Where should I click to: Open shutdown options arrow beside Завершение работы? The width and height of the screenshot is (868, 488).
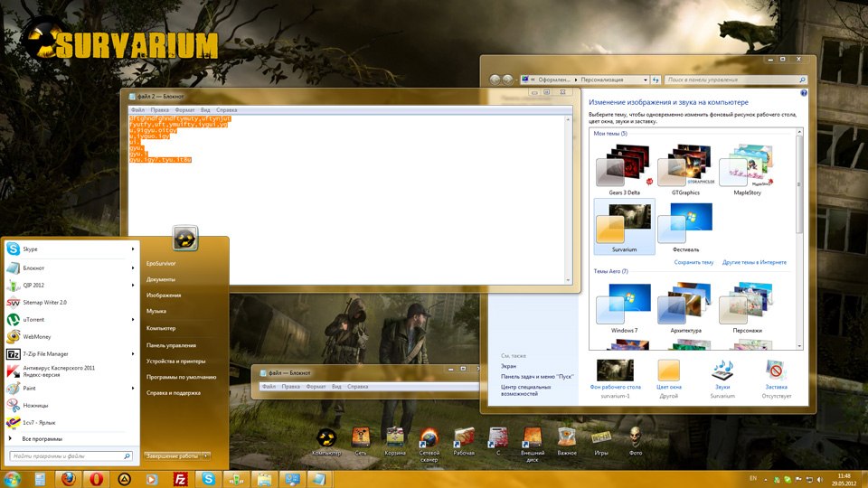206,455
